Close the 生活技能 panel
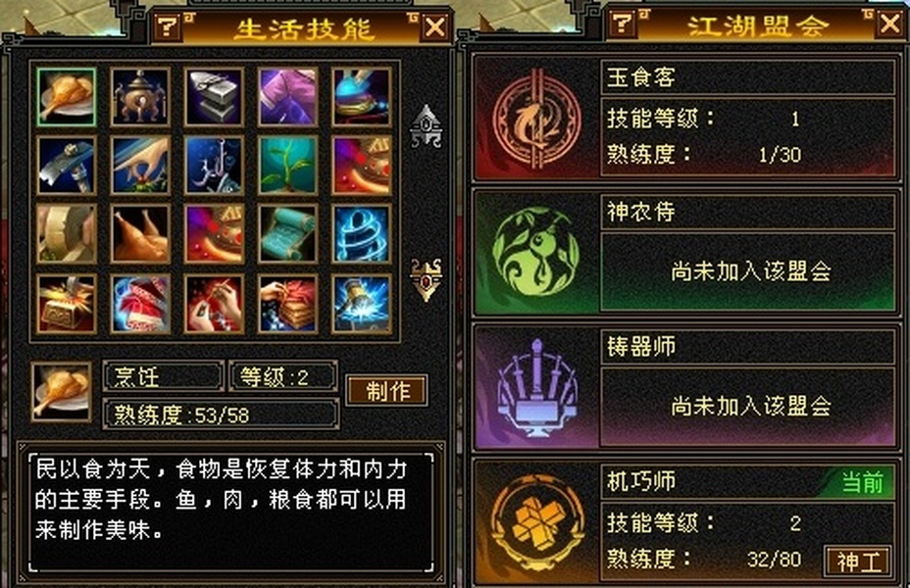The height and width of the screenshot is (588, 910). tap(435, 26)
